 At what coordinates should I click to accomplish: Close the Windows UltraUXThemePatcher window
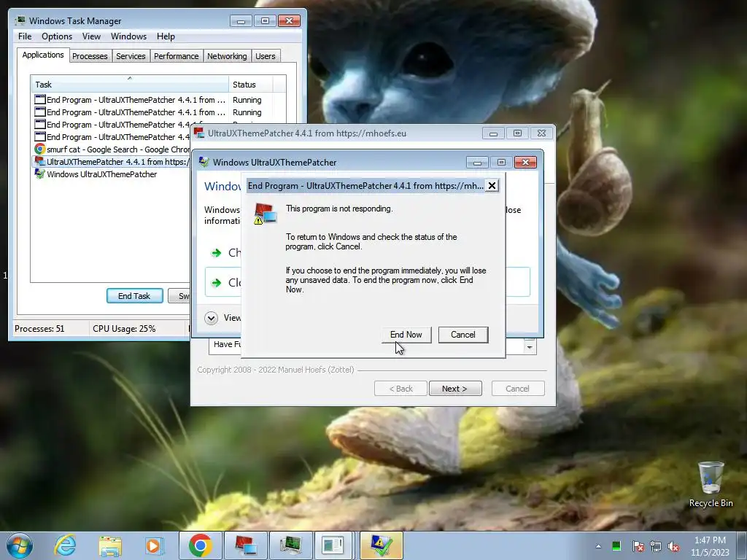525,163
